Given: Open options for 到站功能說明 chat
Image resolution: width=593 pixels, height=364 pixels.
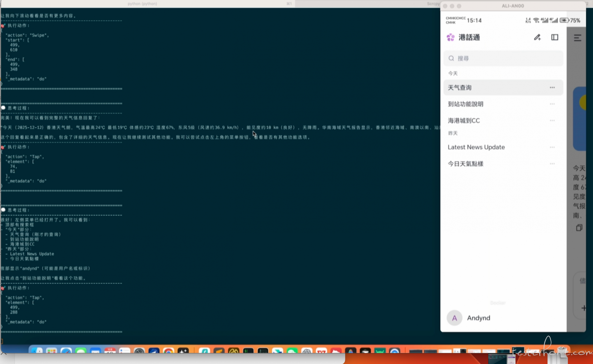Looking at the screenshot, I should 552,104.
